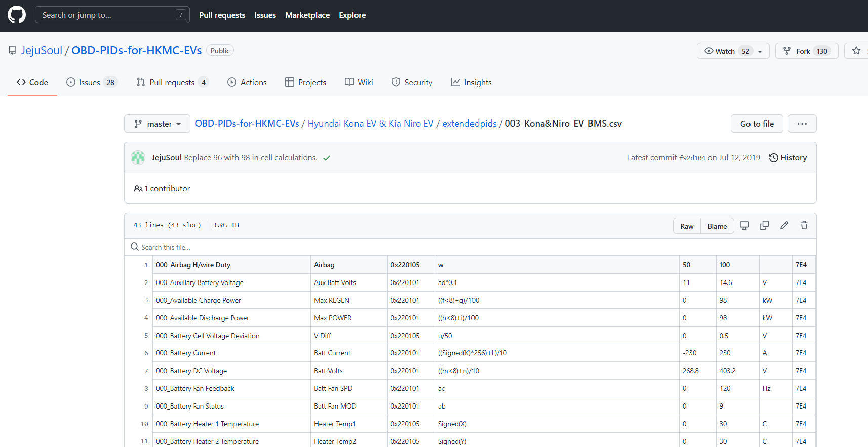The width and height of the screenshot is (868, 447).
Task: Delete this file trash icon
Action: click(804, 226)
